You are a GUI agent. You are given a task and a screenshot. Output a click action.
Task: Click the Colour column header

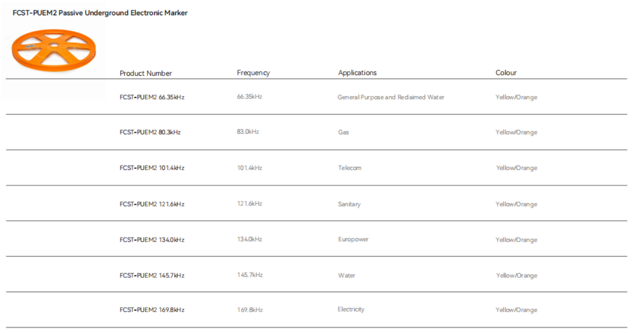click(506, 73)
